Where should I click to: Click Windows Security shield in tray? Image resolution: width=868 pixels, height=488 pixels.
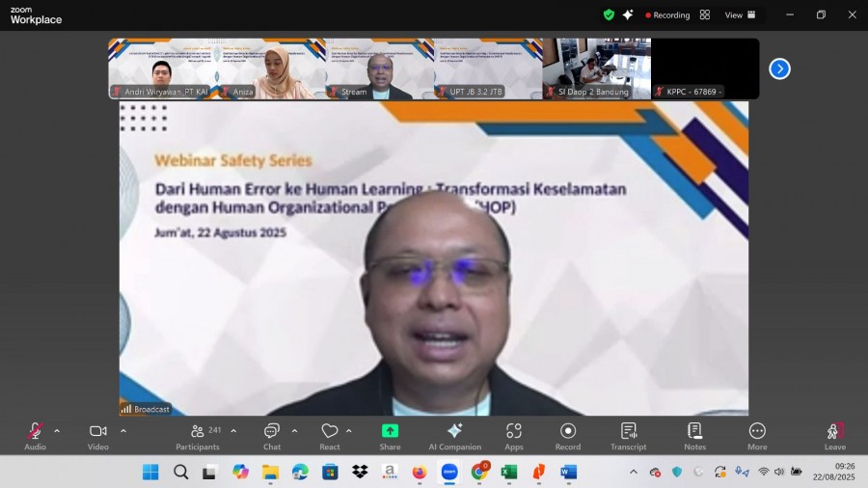677,472
